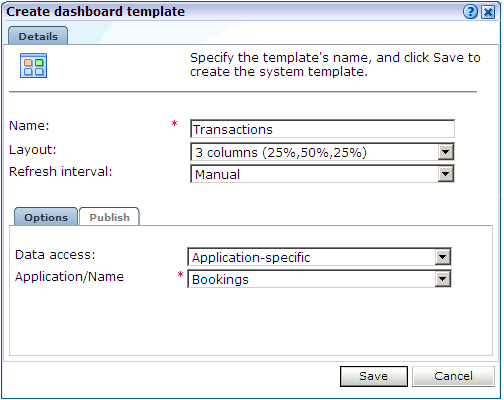Expand the Application/Name dropdown arrow
504x400 pixels.
pyautogui.click(x=443, y=279)
